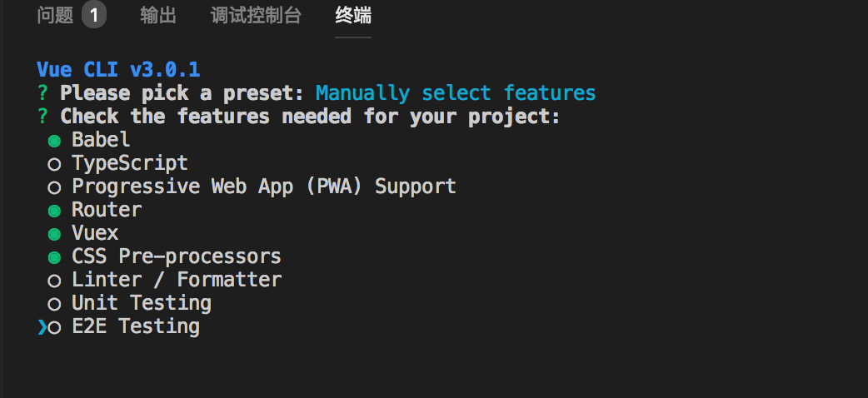868x398 pixels.
Task: Click the problems count badge showing 1
Action: point(94,16)
